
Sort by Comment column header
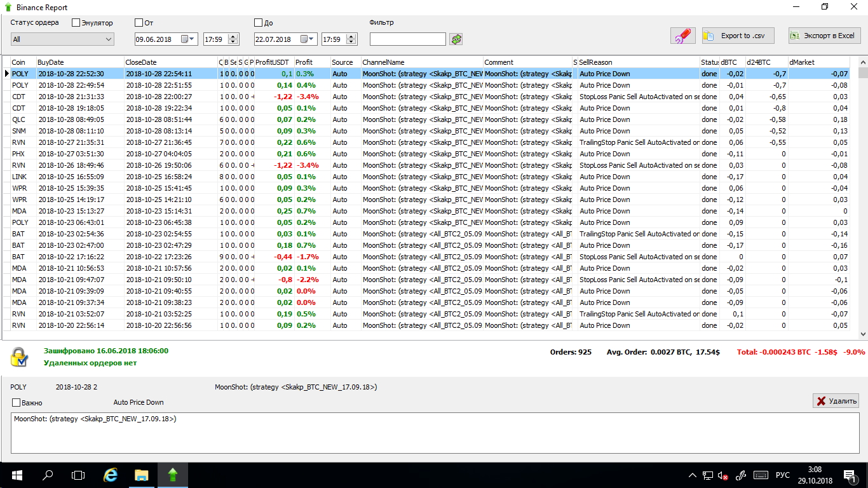tap(527, 62)
